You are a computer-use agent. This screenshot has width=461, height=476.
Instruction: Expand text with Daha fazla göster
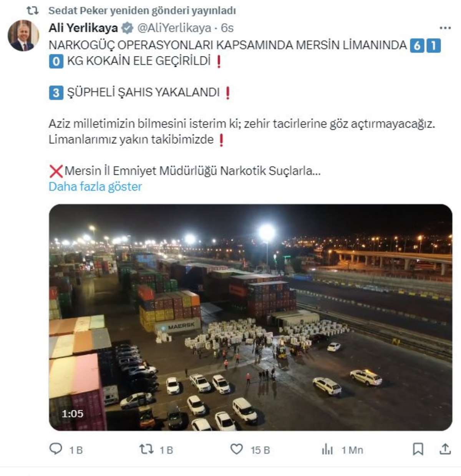point(95,187)
